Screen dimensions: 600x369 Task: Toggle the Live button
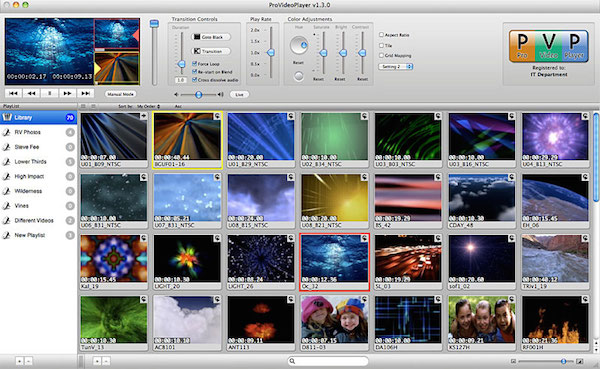point(239,94)
